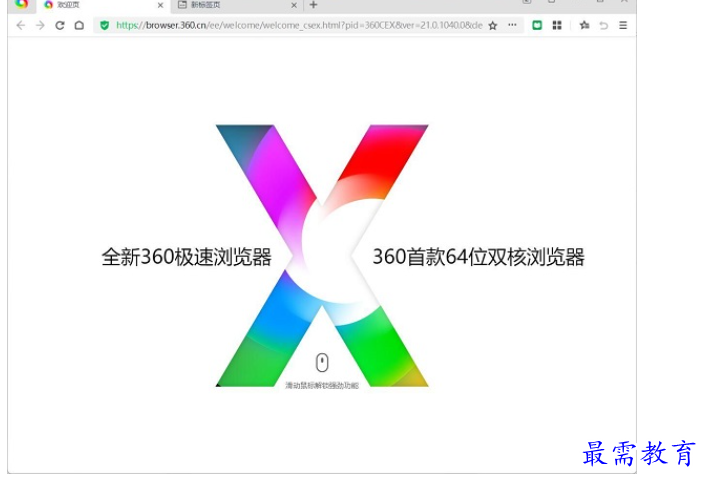Click the mouse scroll icon below X
Image resolution: width=704 pixels, height=485 pixels.
click(x=322, y=362)
